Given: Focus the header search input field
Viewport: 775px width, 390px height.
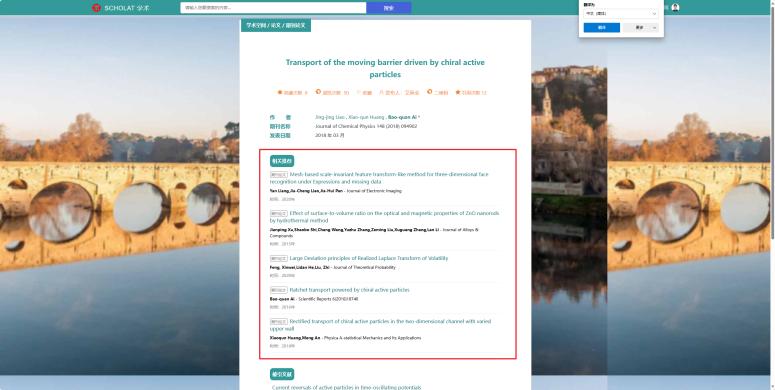Looking at the screenshot, I should tap(273, 7).
